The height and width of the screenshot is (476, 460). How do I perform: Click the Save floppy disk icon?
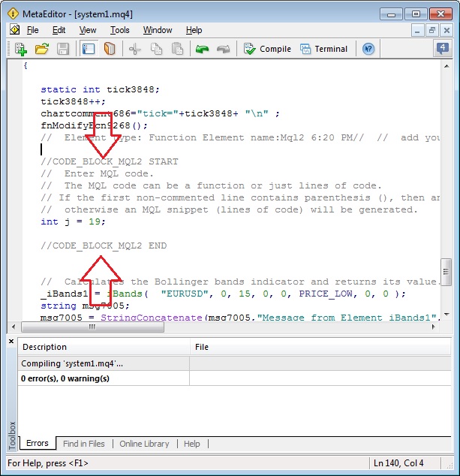click(x=63, y=49)
